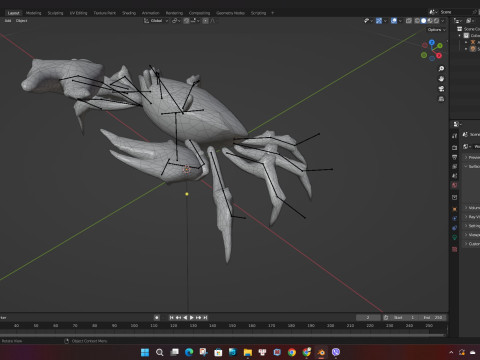Select wireframe viewport shading
480x360 pixels.
[x=417, y=21]
